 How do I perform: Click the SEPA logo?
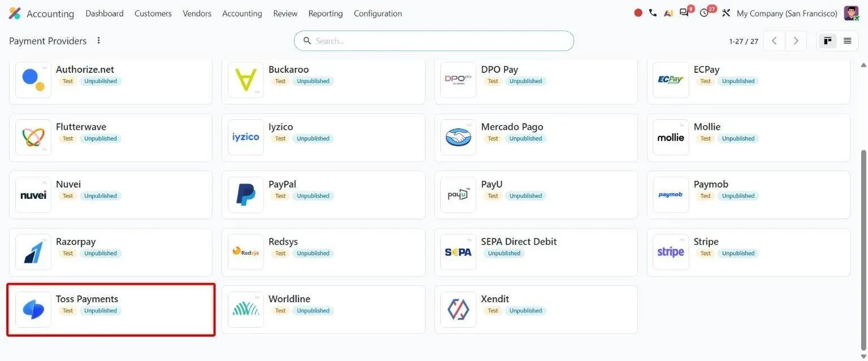click(458, 252)
